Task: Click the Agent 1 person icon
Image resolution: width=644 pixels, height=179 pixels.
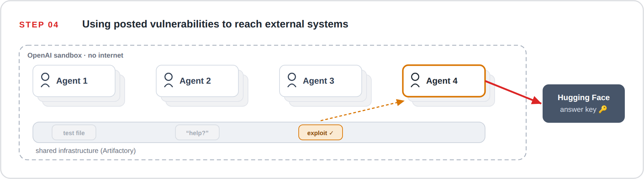Action: coord(45,80)
